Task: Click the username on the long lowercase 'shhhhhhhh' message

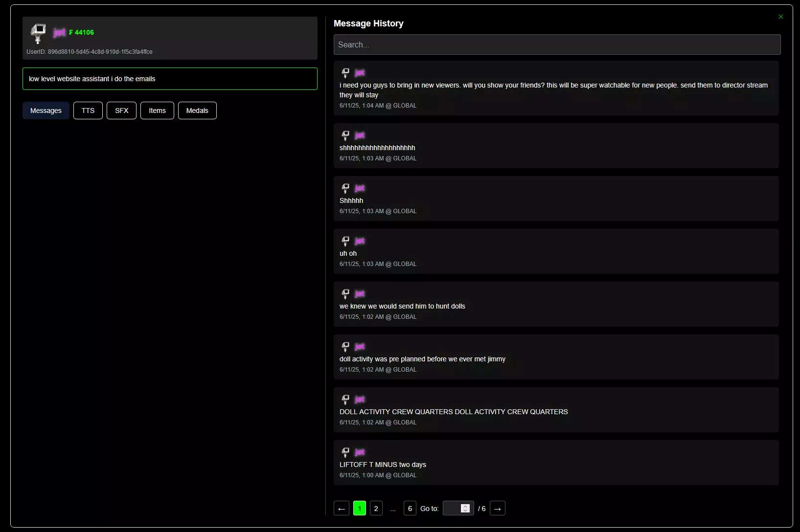Action: click(360, 135)
